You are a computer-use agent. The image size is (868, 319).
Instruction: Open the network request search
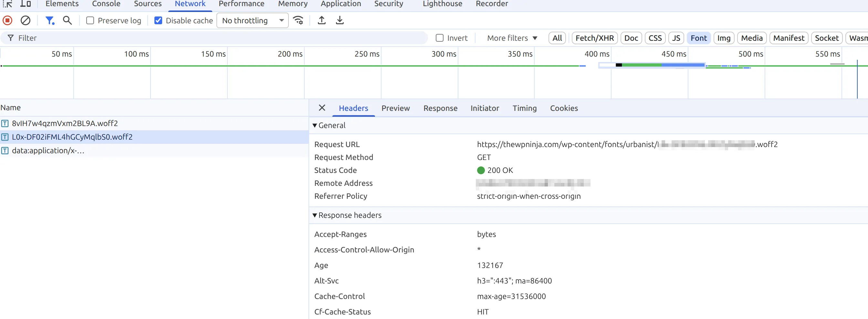pyautogui.click(x=67, y=20)
